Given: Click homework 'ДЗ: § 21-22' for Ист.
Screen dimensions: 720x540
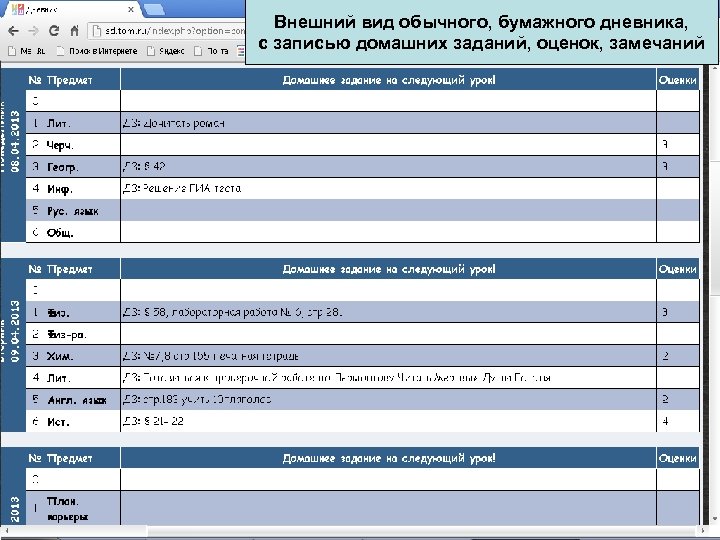Looking at the screenshot, I should [x=153, y=421].
